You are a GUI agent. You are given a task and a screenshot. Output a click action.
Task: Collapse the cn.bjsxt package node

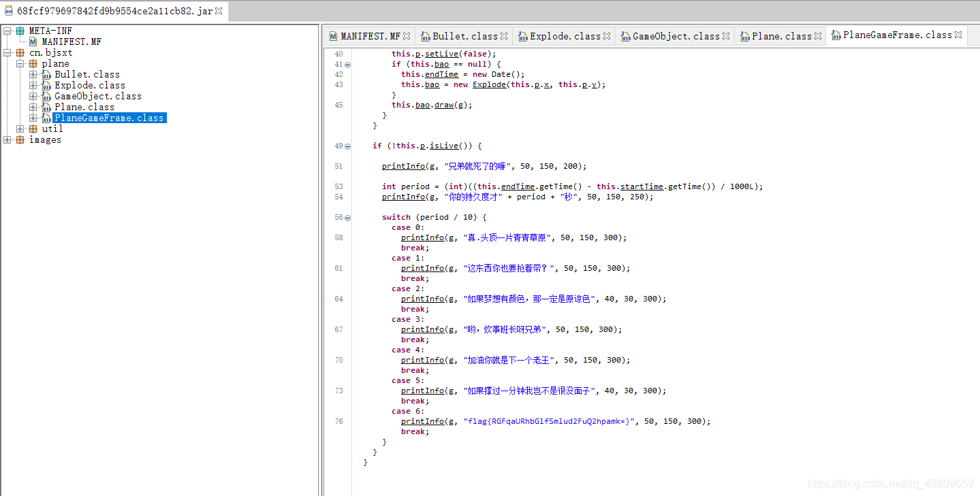(7, 52)
